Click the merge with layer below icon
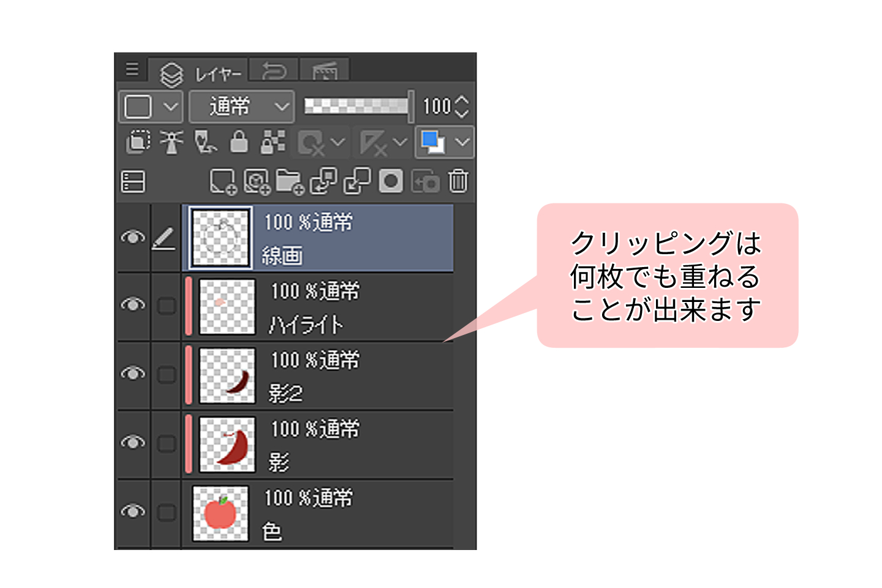Screen dimensions: 882x588 (x=358, y=182)
